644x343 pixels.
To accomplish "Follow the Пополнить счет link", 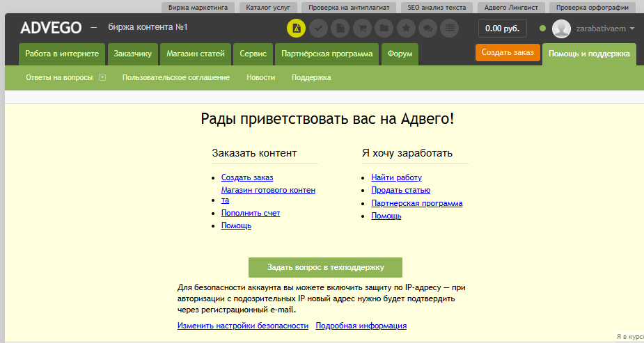I will (251, 213).
